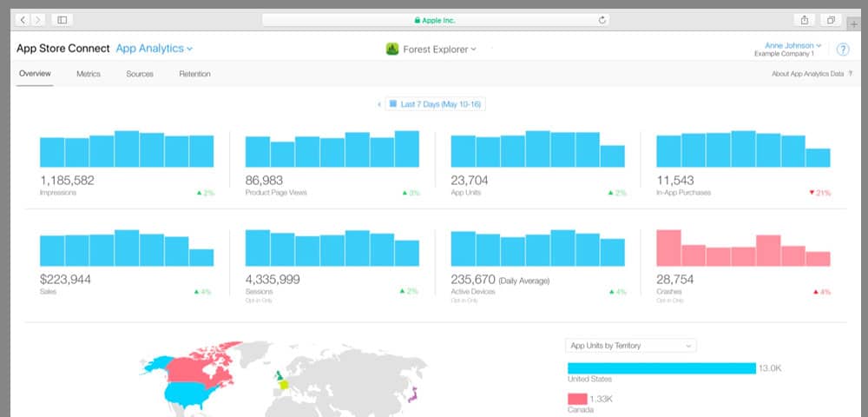
Task: Click France on the world map
Action: (x=283, y=383)
